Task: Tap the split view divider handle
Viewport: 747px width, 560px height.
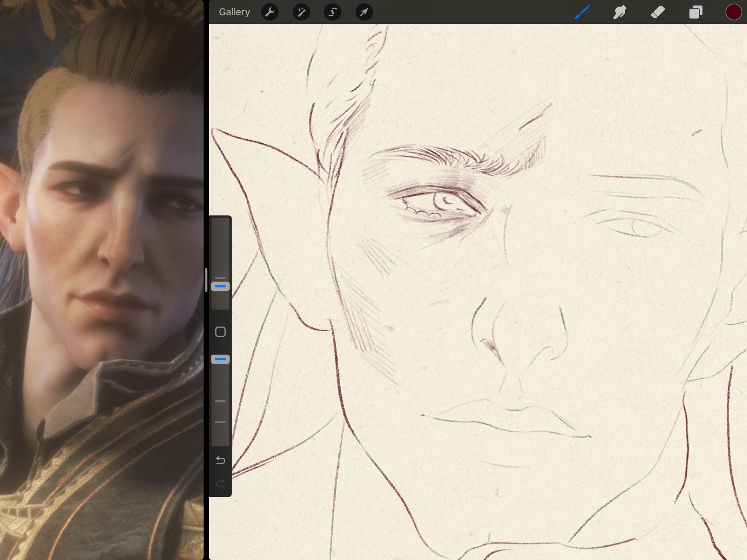Action: pos(206,280)
